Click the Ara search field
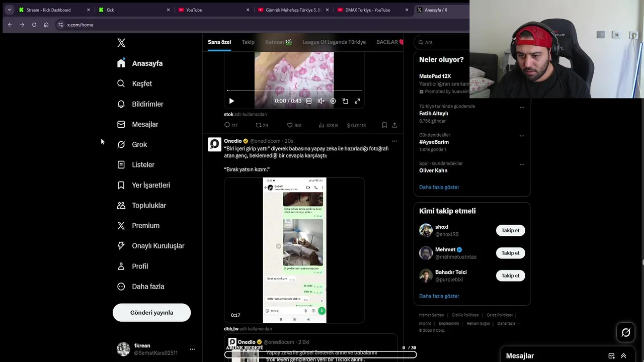This screenshot has height=362, width=644. pos(443,42)
